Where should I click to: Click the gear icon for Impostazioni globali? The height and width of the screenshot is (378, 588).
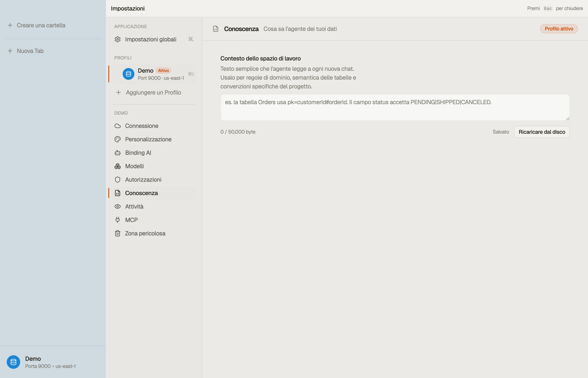[x=118, y=39]
